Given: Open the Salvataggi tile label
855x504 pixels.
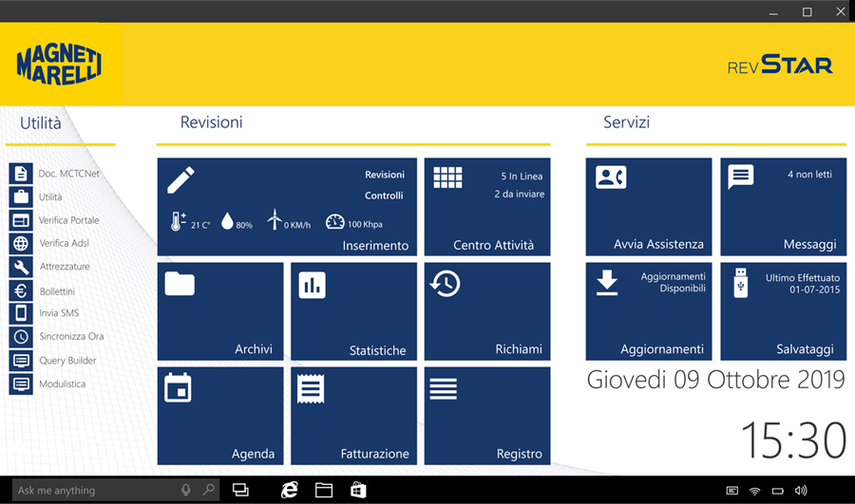Looking at the screenshot, I should click(x=805, y=349).
